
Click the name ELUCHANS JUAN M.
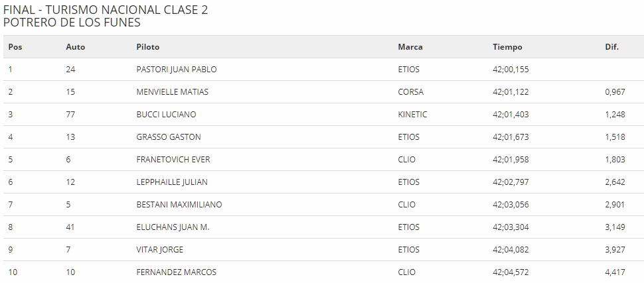(173, 227)
